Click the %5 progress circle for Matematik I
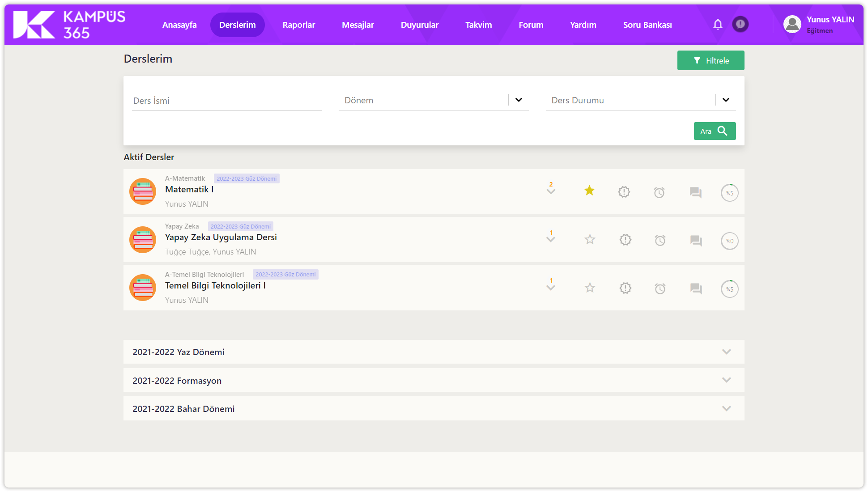This screenshot has width=868, height=492. pyautogui.click(x=729, y=193)
